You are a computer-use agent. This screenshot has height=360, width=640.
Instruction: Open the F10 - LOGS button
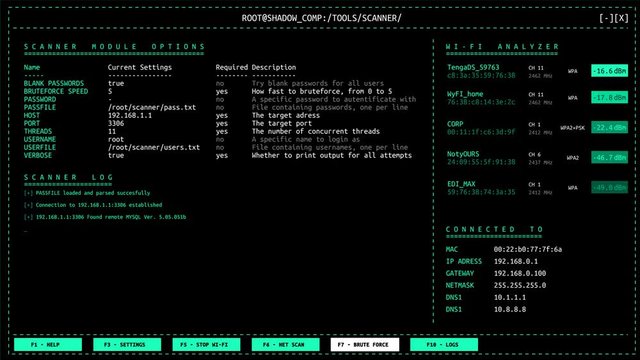coord(444,344)
